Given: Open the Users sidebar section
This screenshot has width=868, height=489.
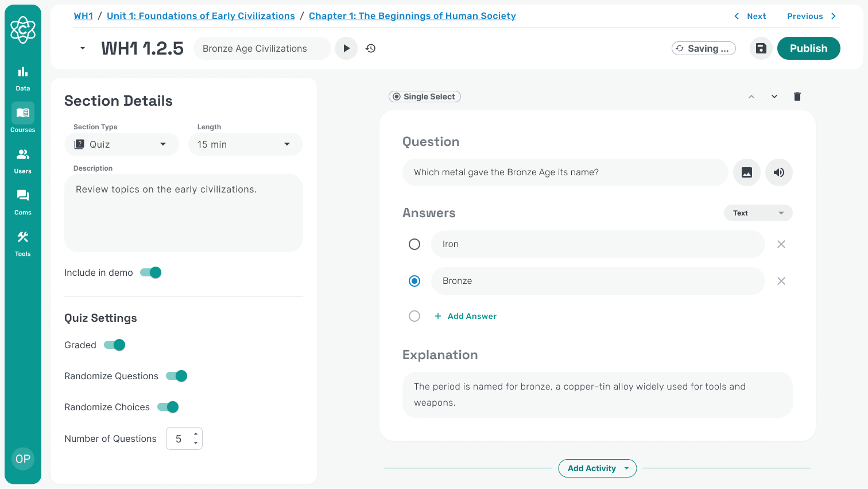Looking at the screenshot, I should tap(23, 160).
